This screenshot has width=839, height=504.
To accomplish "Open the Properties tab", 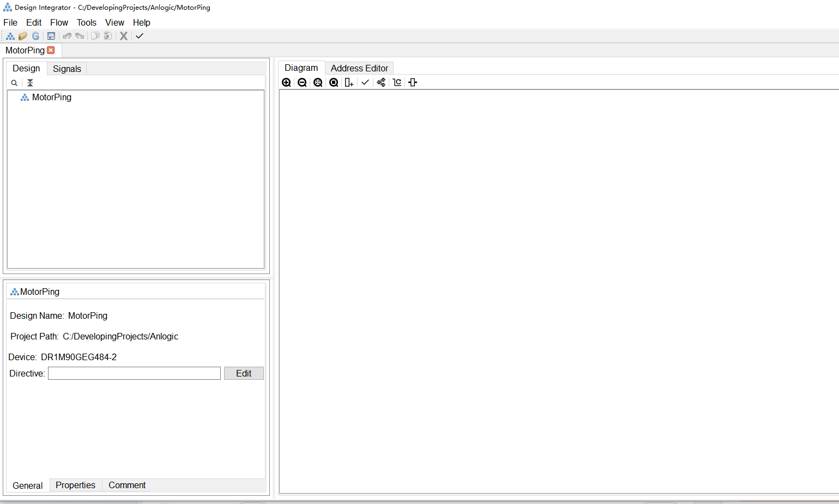I will coord(75,485).
